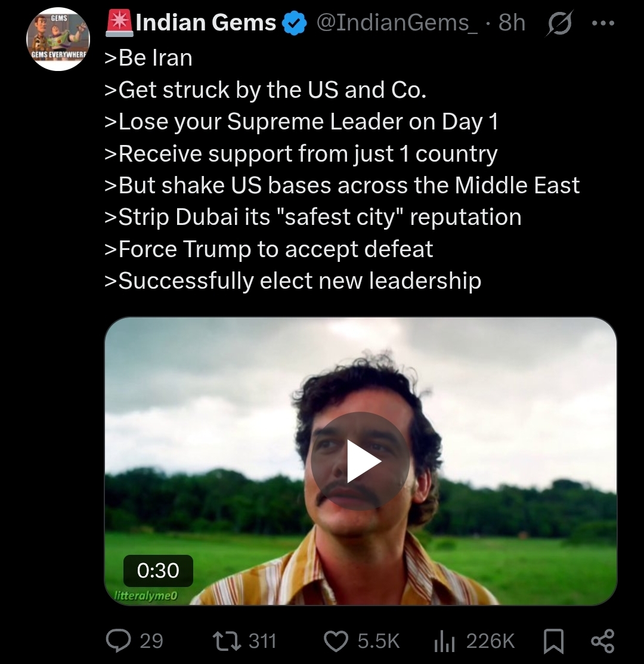Click the 0:30 video duration badge
The height and width of the screenshot is (664, 644).
pos(158,571)
